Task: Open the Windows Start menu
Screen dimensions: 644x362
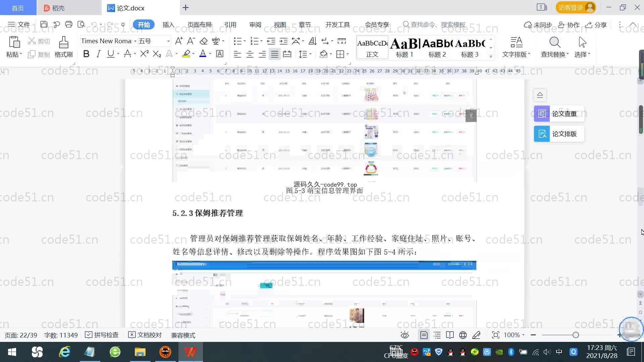Action: click(x=12, y=352)
